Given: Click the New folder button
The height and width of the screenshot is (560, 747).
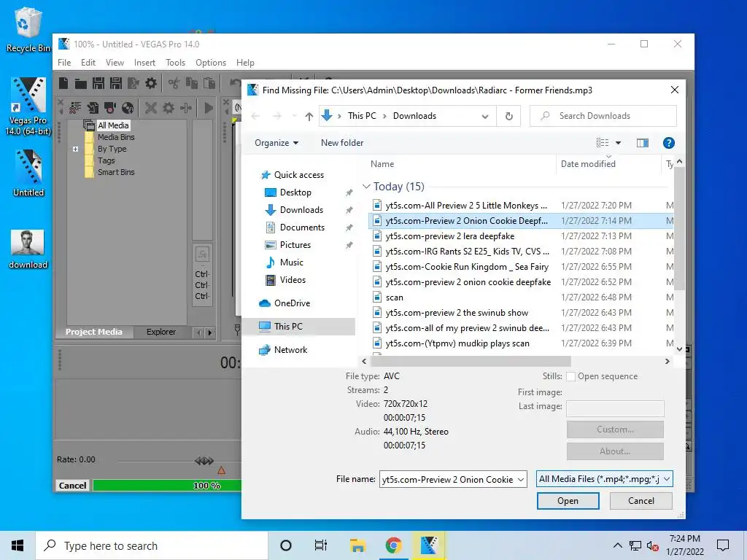Looking at the screenshot, I should (x=342, y=143).
